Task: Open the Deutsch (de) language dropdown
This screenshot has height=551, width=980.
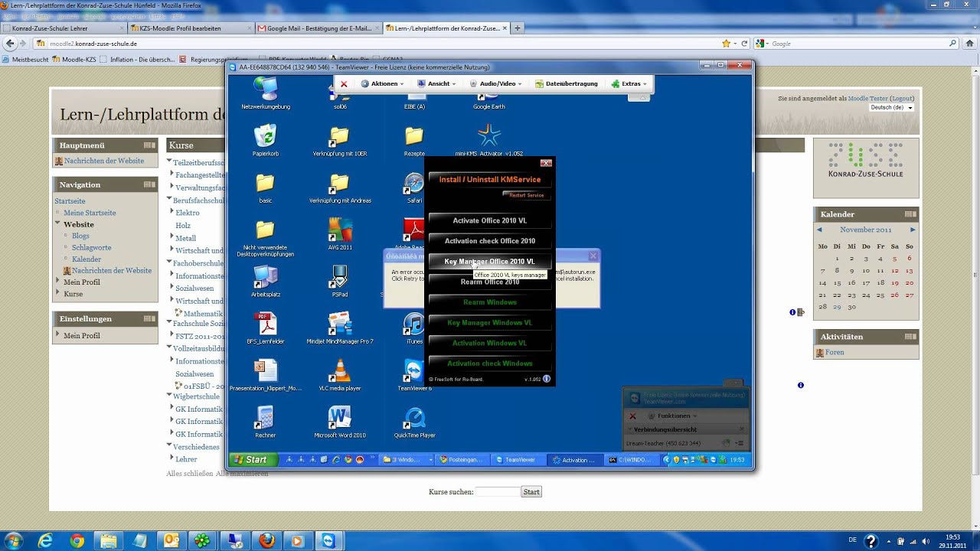Action: click(x=892, y=108)
